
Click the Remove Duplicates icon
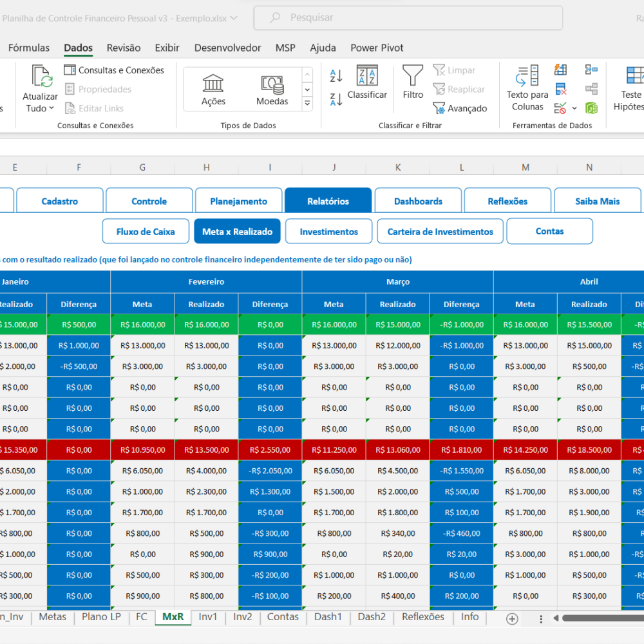[x=561, y=89]
